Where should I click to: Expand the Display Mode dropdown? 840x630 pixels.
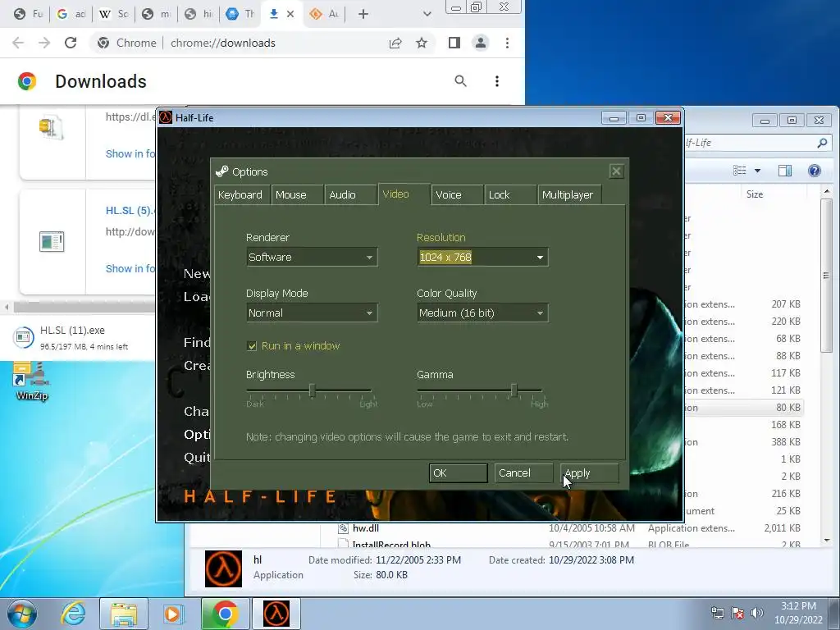pyautogui.click(x=312, y=313)
